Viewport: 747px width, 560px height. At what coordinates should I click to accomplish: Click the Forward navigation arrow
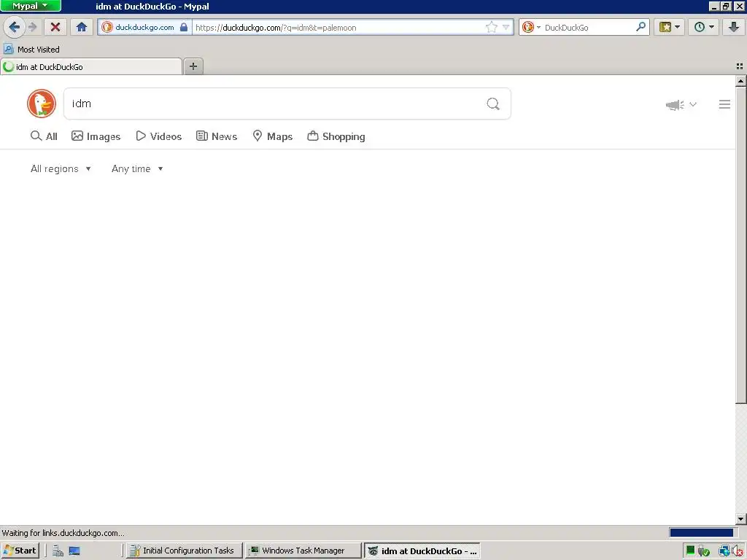click(x=33, y=27)
